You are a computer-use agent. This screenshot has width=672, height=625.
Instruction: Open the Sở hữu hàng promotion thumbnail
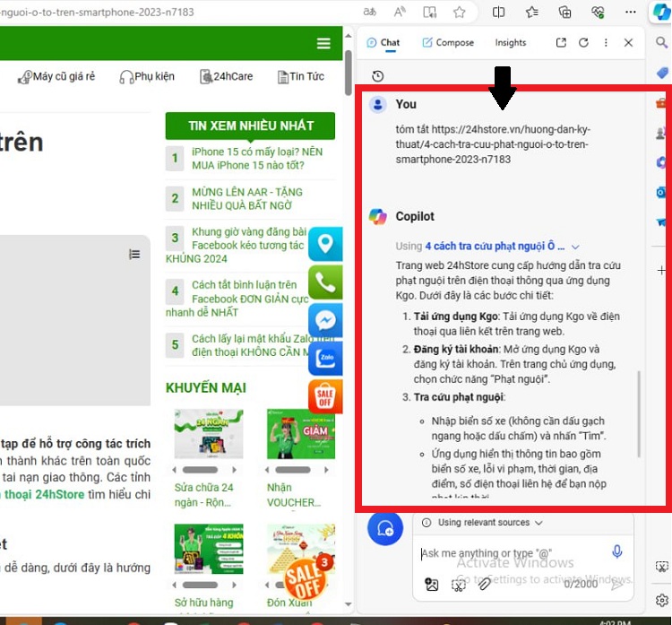[209, 549]
